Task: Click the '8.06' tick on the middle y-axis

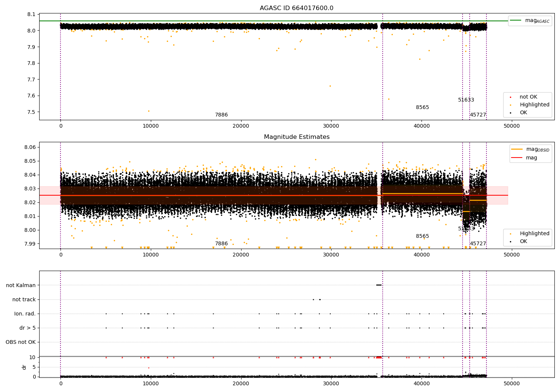Action: (30, 147)
